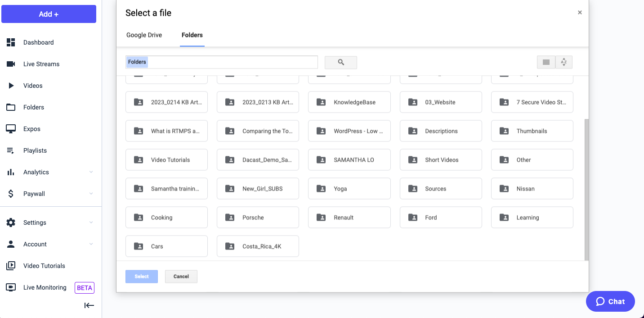Image resolution: width=644 pixels, height=318 pixels.
Task: Click the shared folder icon of Nissan
Action: pos(504,189)
